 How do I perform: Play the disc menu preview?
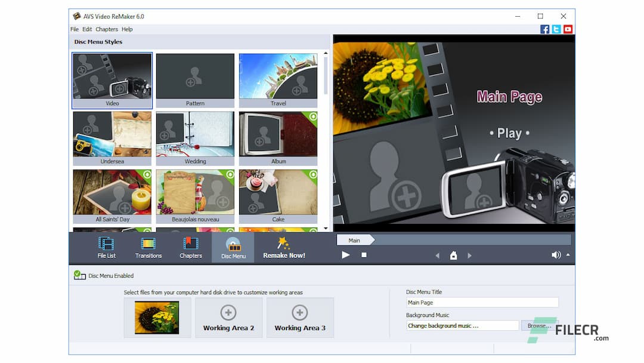pyautogui.click(x=345, y=255)
